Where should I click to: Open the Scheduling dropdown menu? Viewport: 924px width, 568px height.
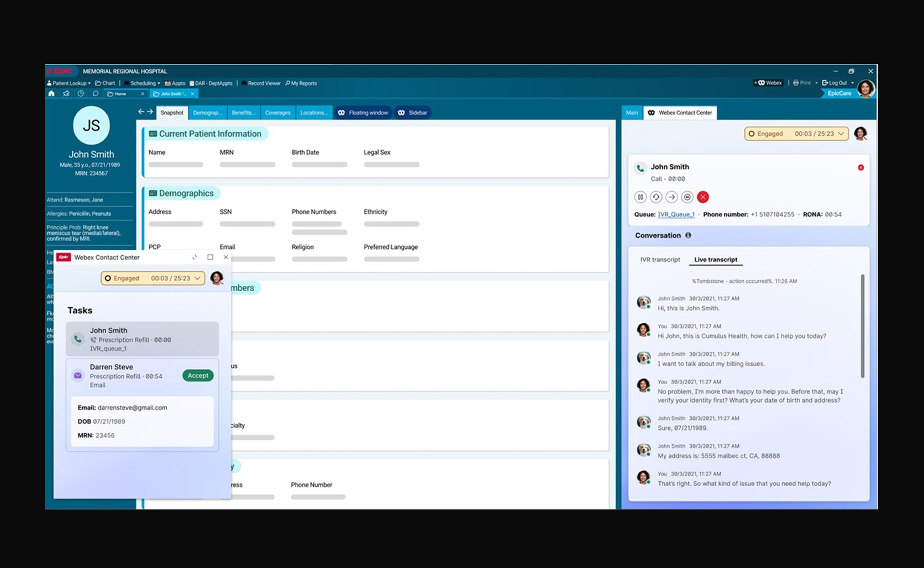pos(143,83)
